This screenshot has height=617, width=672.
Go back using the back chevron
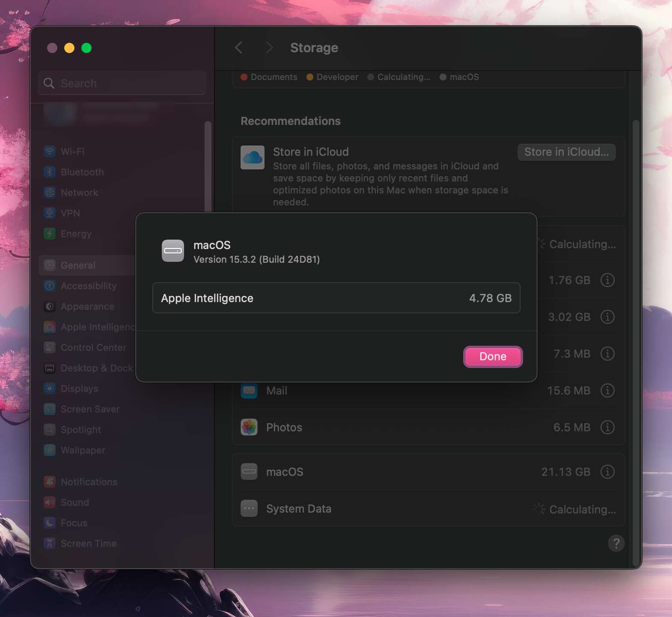[x=239, y=47]
